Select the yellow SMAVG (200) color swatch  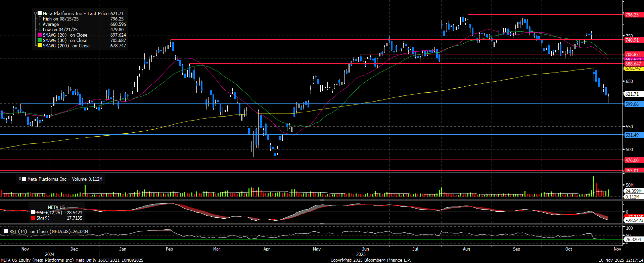[x=40, y=46]
